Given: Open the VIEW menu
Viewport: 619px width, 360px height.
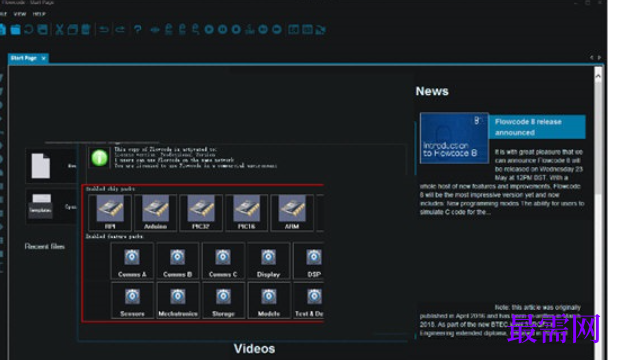Looking at the screenshot, I should (20, 14).
